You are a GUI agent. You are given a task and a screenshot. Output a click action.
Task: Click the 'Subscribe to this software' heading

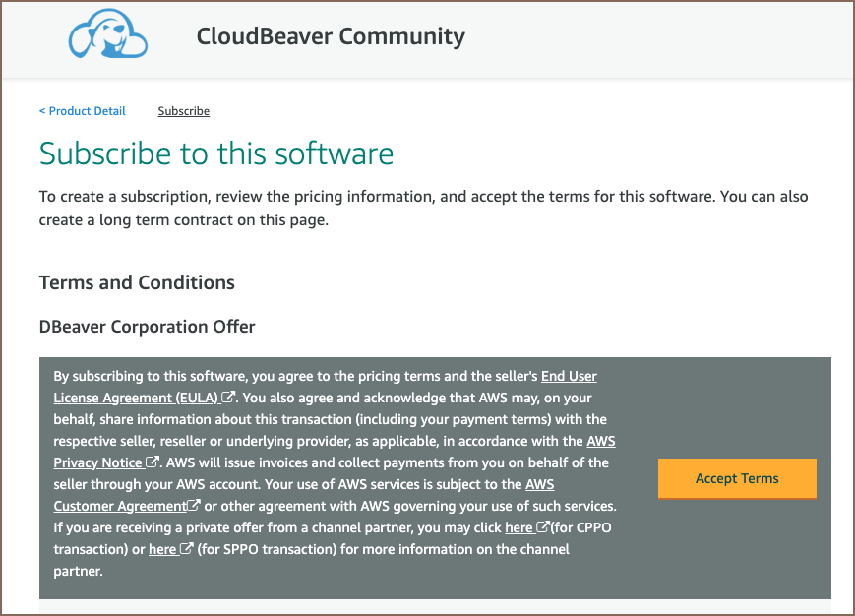click(x=216, y=154)
